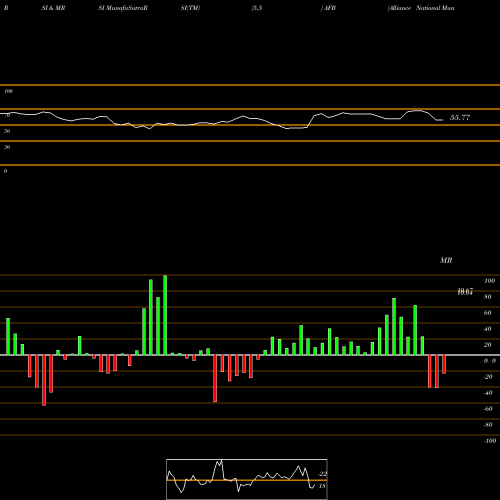Click the end point of the RSI line
Screen dimensions: 500x500
(443, 120)
